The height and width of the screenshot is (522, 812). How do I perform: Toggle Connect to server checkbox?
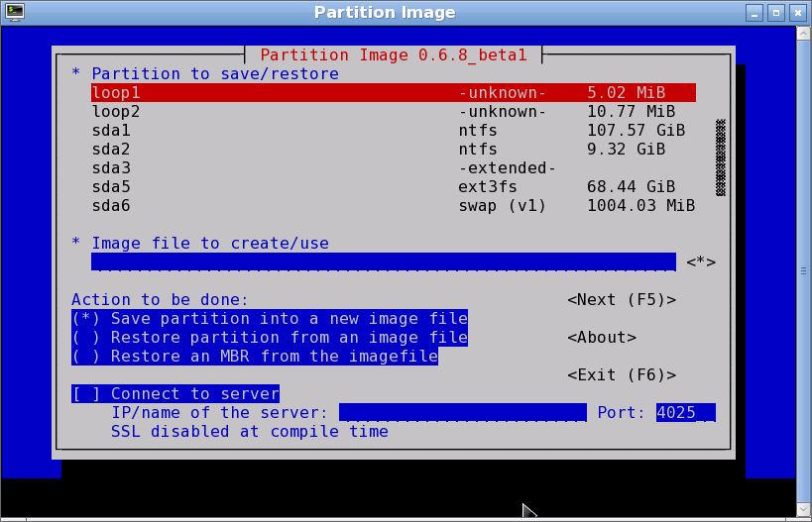(x=175, y=393)
